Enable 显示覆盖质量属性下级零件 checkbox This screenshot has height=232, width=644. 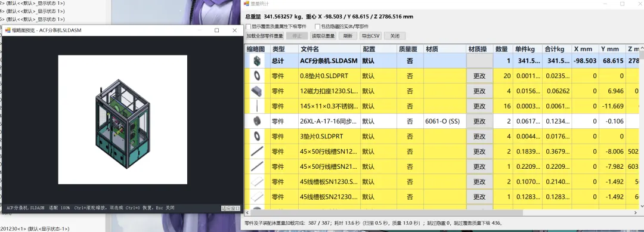[x=248, y=26]
